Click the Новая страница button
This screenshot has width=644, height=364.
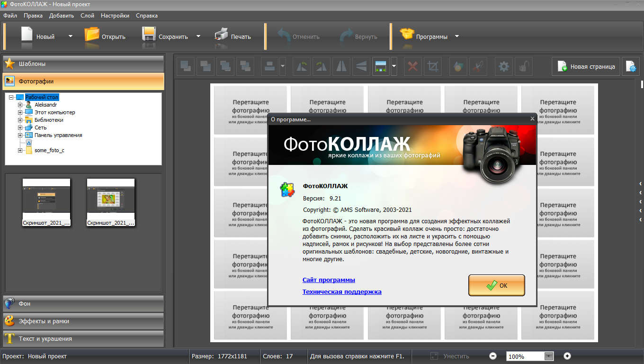click(586, 66)
